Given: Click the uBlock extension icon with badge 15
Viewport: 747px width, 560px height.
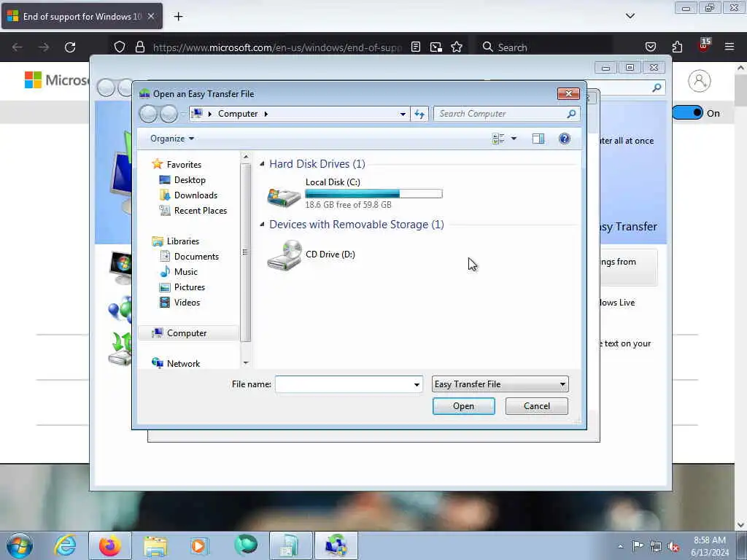Looking at the screenshot, I should [704, 45].
